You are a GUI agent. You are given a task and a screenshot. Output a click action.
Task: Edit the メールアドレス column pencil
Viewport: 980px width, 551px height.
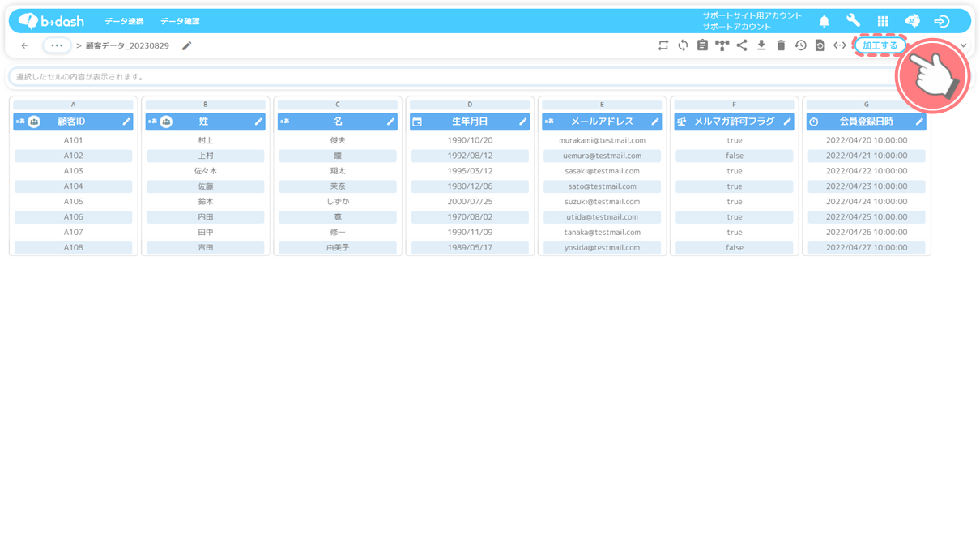pyautogui.click(x=654, y=122)
